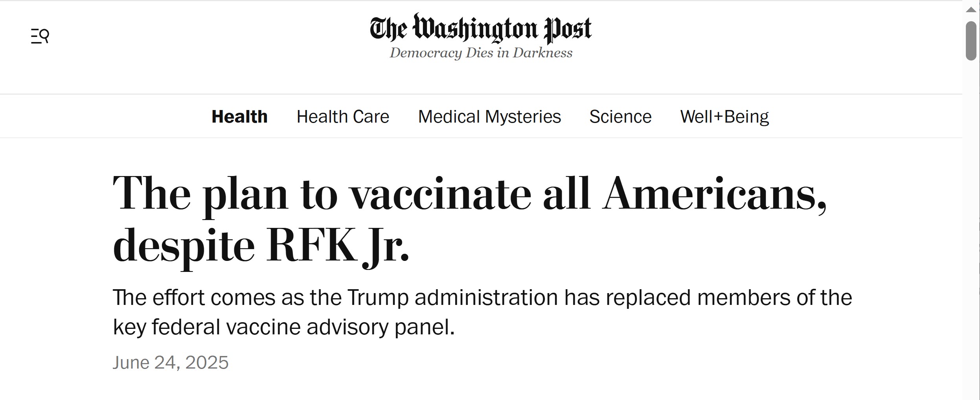Click the scrollbar thumb
Viewport: 980px width, 400px height.
tap(971, 41)
